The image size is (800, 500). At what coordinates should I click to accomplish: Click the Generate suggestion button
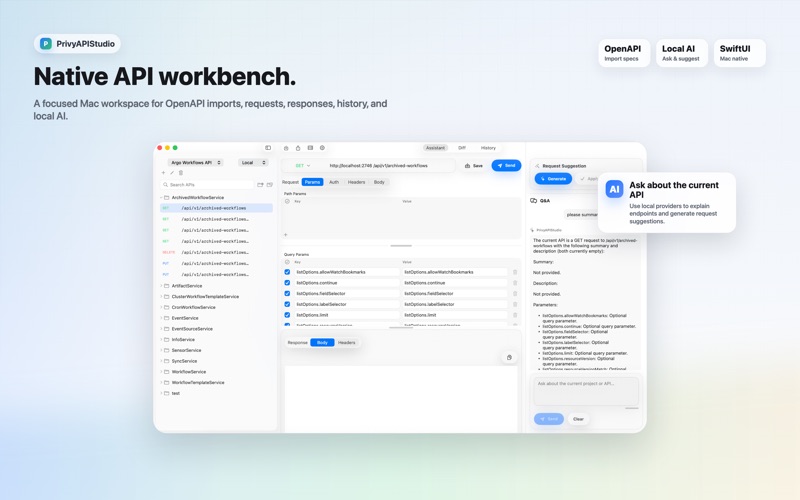[553, 179]
